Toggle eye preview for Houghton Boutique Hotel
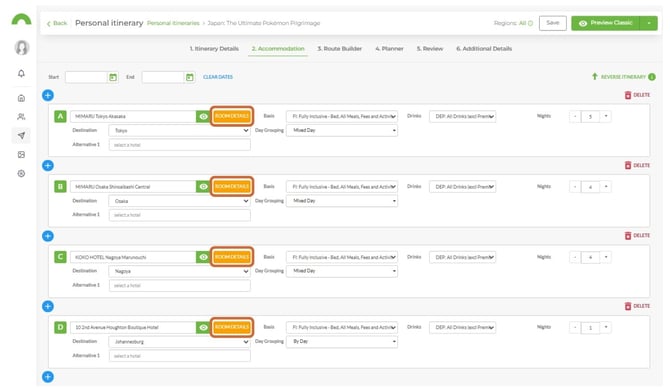 tap(203, 327)
